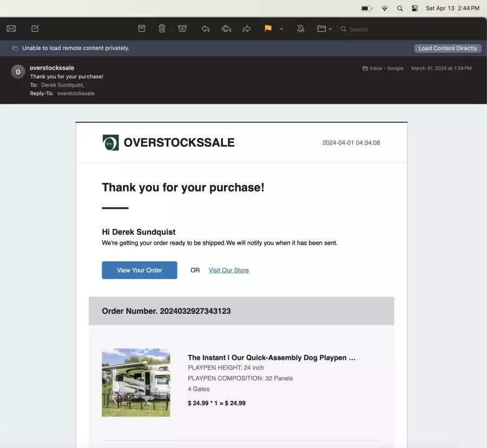Click the 2024-04-01 04:34:08 timestamp
Image resolution: width=487 pixels, height=448 pixels.
pos(351,143)
